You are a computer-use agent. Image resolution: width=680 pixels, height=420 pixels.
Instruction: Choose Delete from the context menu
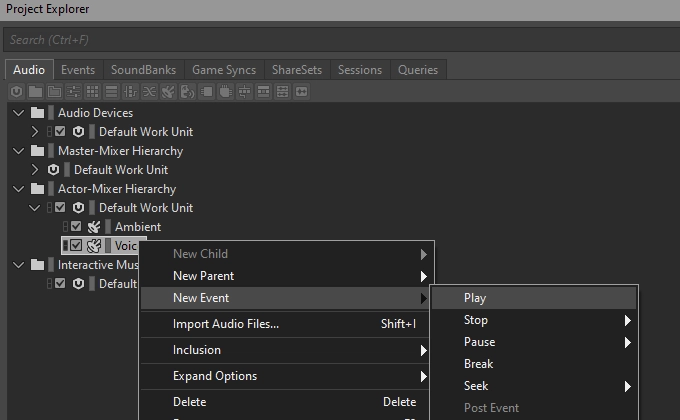[285, 402]
